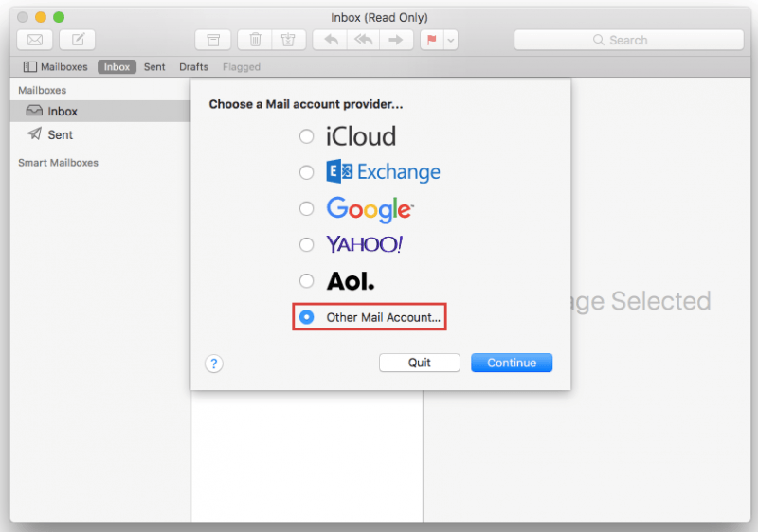Click the Delete trash icon

coord(255,40)
